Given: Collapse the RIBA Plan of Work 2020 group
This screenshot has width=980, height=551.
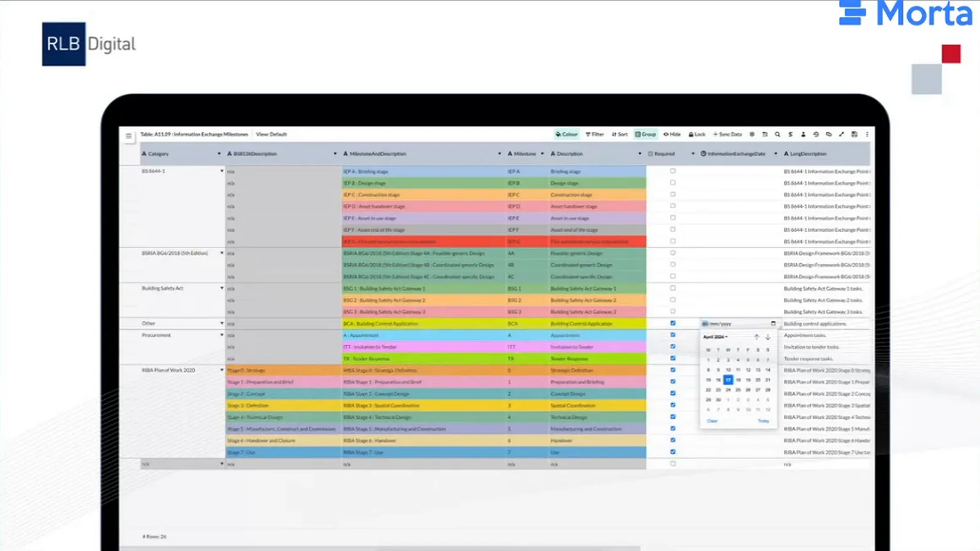Looking at the screenshot, I should click(222, 370).
